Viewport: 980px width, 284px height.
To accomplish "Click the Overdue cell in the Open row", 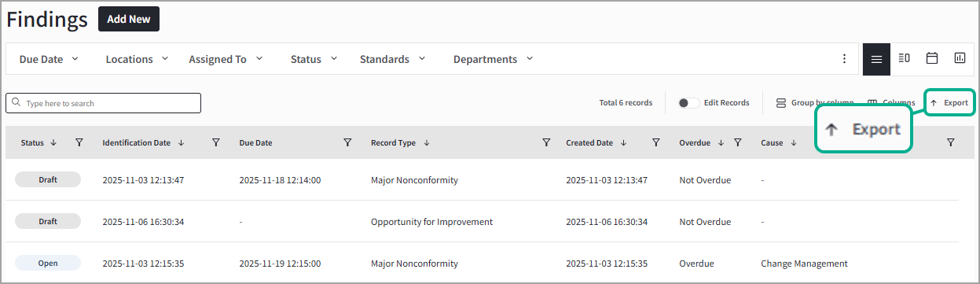I will [x=696, y=264].
